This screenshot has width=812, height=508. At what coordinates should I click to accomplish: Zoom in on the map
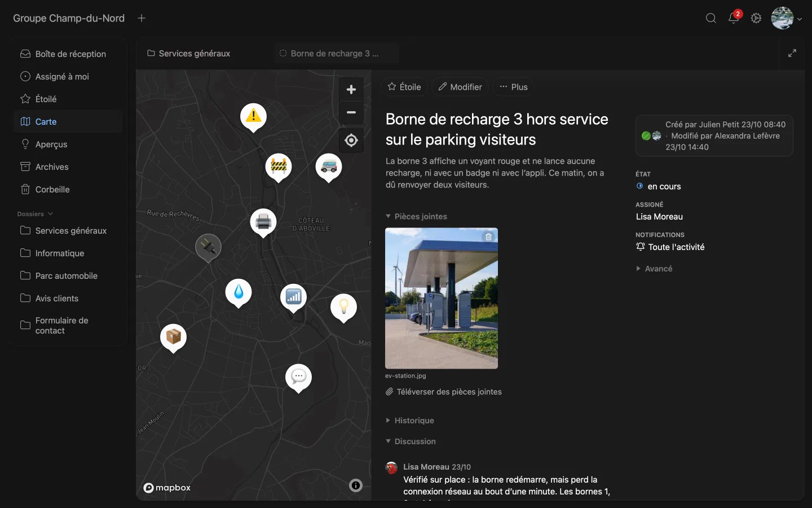tap(351, 90)
